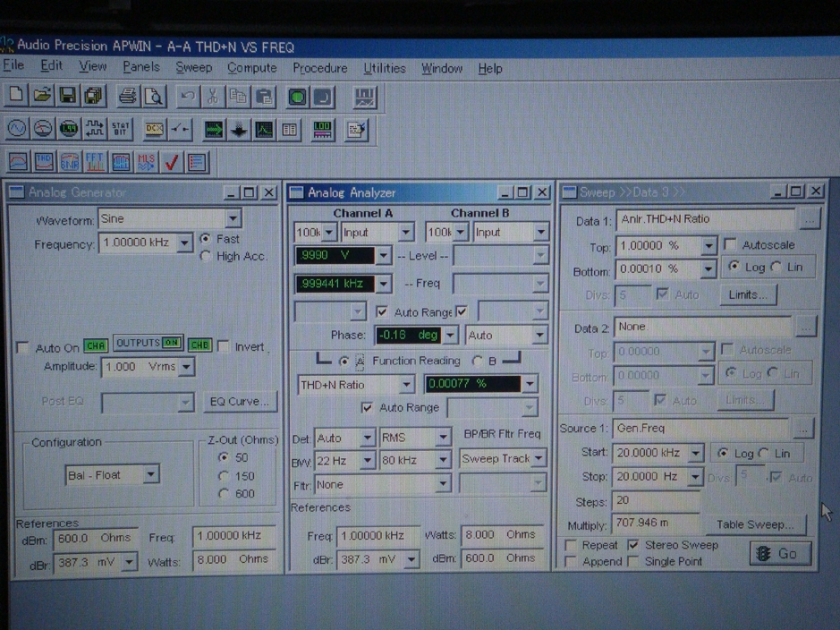Open the Digital Analyzer 1.99 meter icon
Viewport: 840px width, 630px height.
tap(69, 129)
